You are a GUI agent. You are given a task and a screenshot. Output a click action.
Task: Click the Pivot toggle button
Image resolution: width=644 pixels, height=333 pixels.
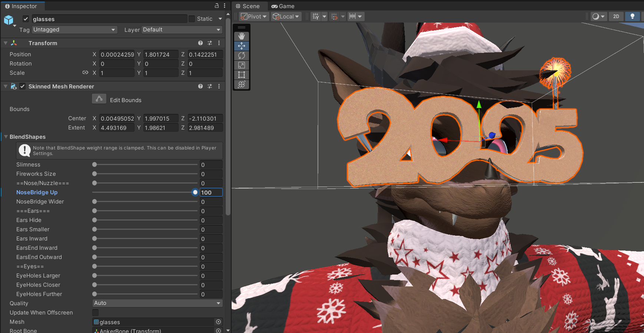(x=254, y=16)
